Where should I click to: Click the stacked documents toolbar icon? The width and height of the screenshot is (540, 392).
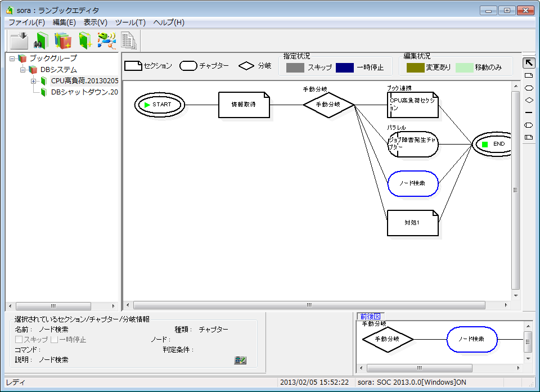(x=129, y=40)
